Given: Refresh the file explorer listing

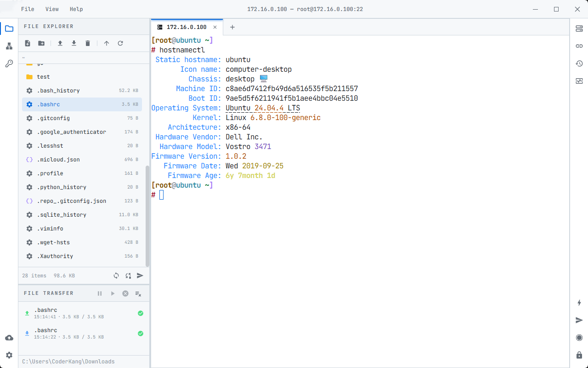Looking at the screenshot, I should pyautogui.click(x=120, y=43).
